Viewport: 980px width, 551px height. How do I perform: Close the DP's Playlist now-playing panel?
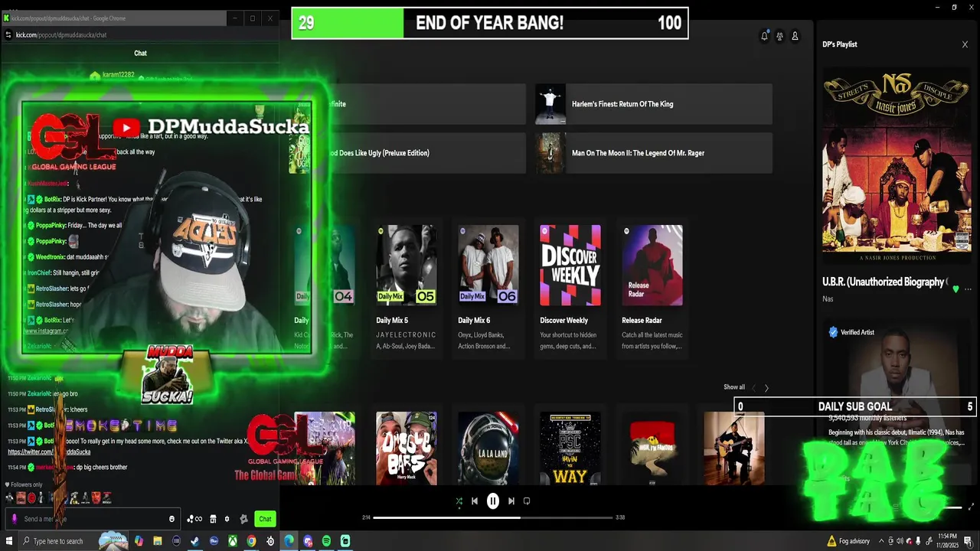click(x=965, y=44)
